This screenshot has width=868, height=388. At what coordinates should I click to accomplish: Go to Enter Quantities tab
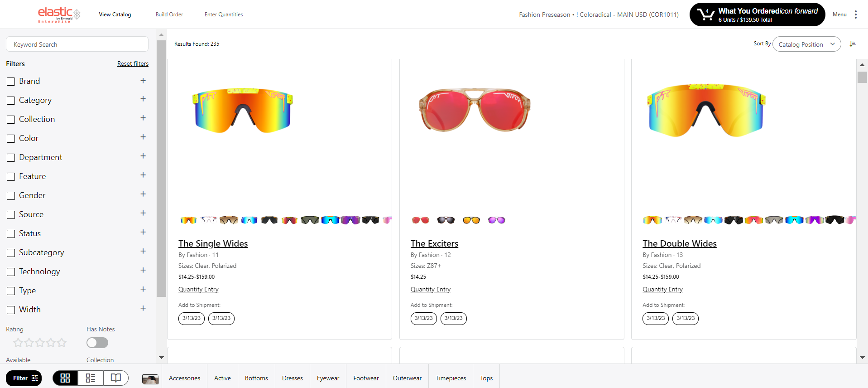coord(224,15)
